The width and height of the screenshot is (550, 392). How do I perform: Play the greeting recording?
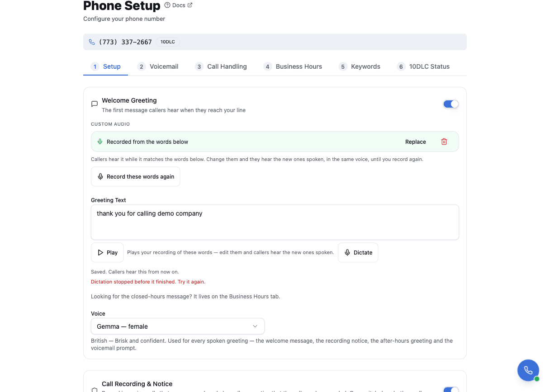point(107,253)
